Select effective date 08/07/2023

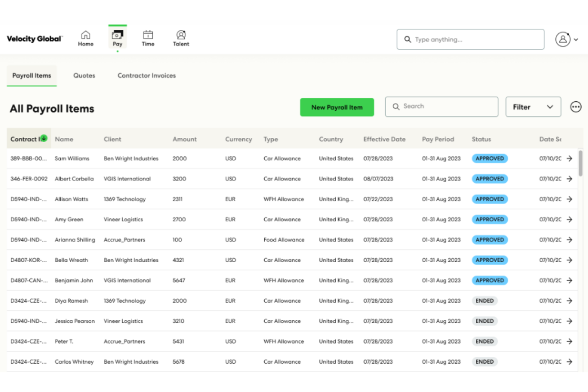pyautogui.click(x=378, y=179)
